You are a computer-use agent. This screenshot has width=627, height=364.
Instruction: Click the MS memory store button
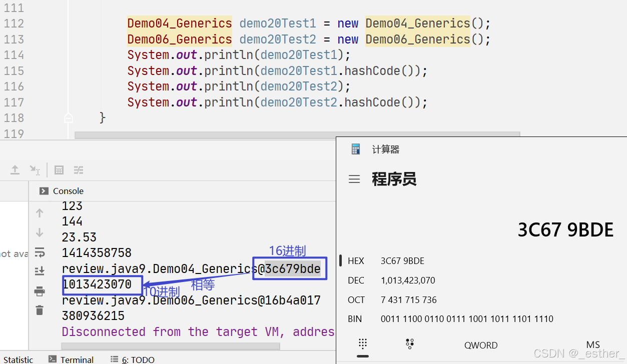point(593,345)
